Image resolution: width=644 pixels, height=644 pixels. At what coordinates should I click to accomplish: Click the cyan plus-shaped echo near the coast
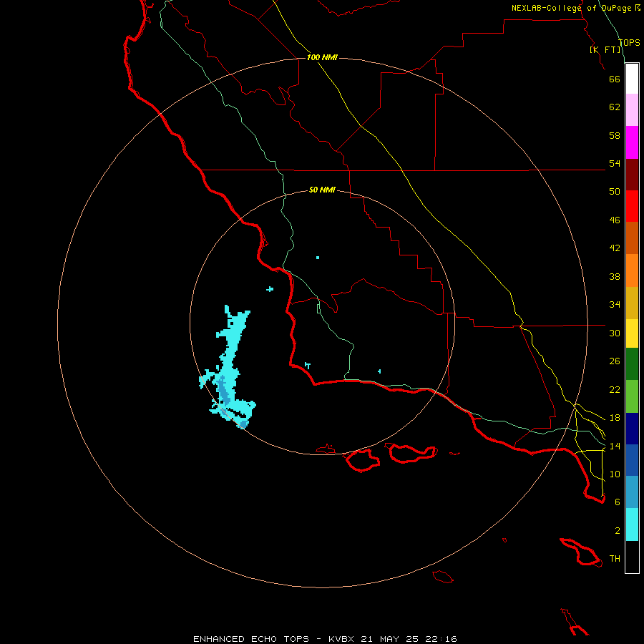270,289
